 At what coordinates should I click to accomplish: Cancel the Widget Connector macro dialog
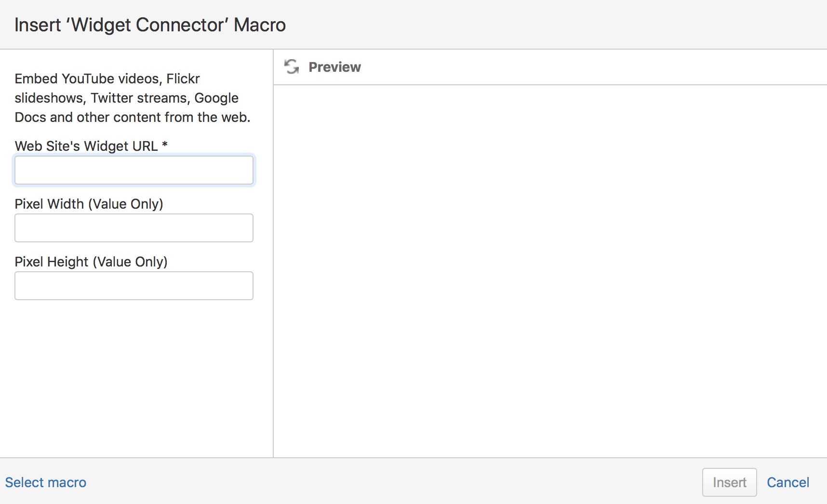click(788, 482)
